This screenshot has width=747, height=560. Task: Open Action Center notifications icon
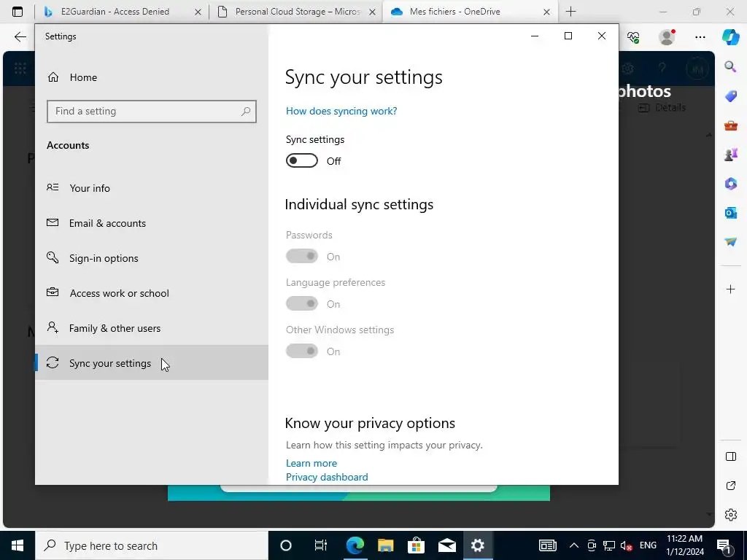(x=724, y=545)
